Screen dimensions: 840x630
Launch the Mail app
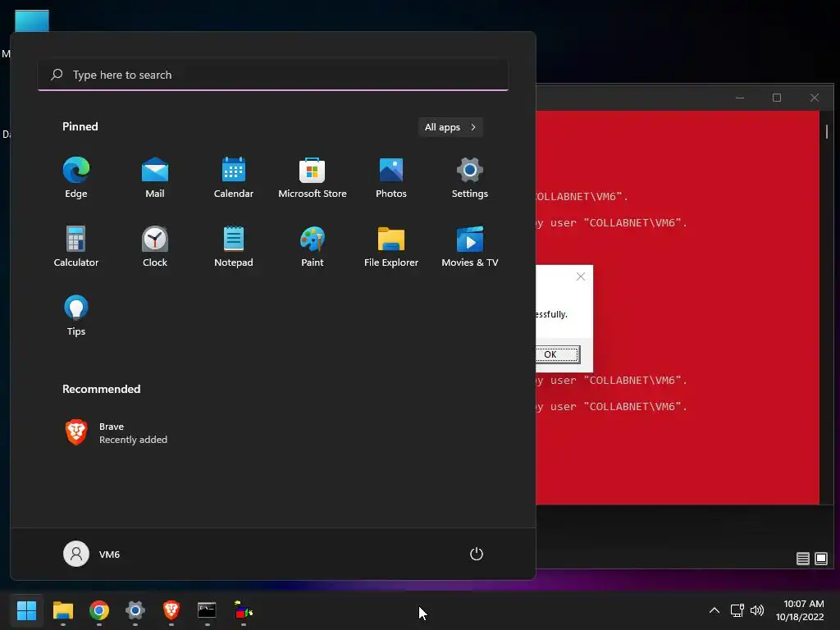(x=155, y=178)
